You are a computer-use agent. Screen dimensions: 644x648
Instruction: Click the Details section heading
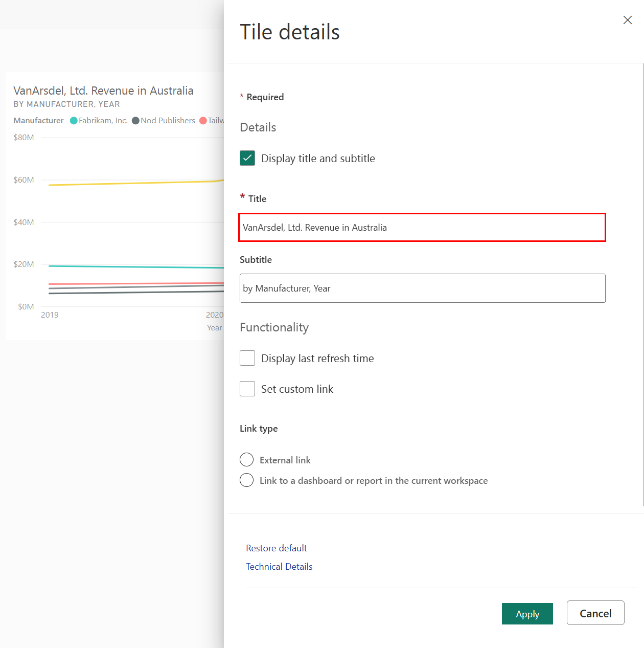pyautogui.click(x=258, y=127)
